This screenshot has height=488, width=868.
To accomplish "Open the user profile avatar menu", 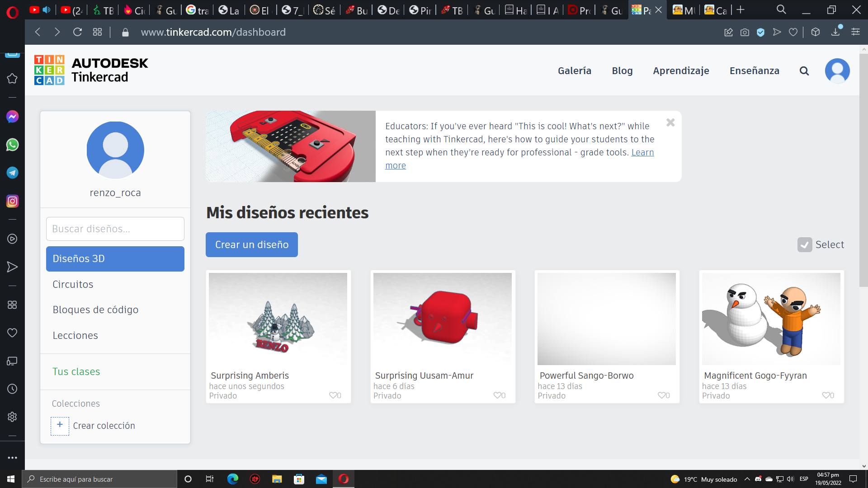I will pyautogui.click(x=837, y=71).
